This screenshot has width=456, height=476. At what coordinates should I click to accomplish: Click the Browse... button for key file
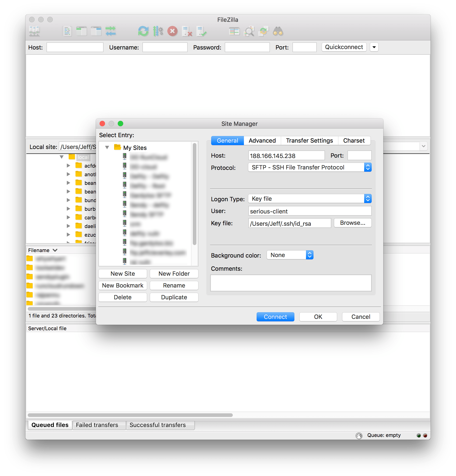tap(353, 223)
